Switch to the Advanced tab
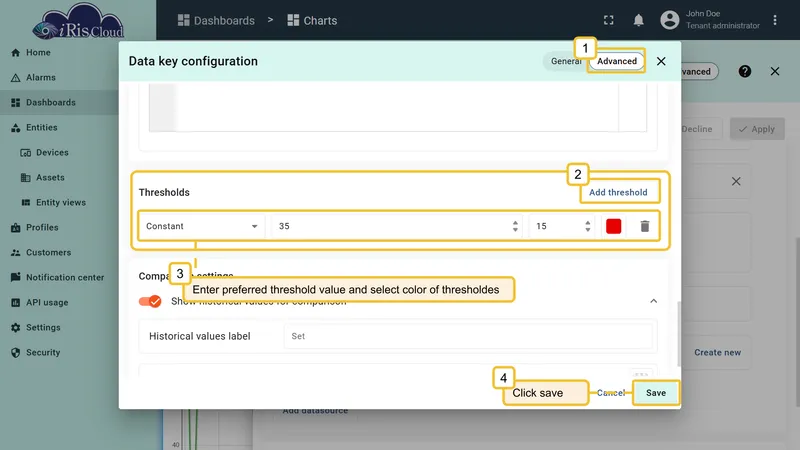This screenshot has height=450, width=800. click(617, 61)
